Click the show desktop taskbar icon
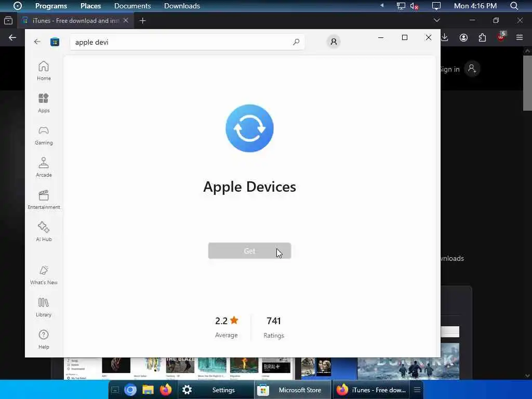The image size is (532, 399). [x=115, y=390]
